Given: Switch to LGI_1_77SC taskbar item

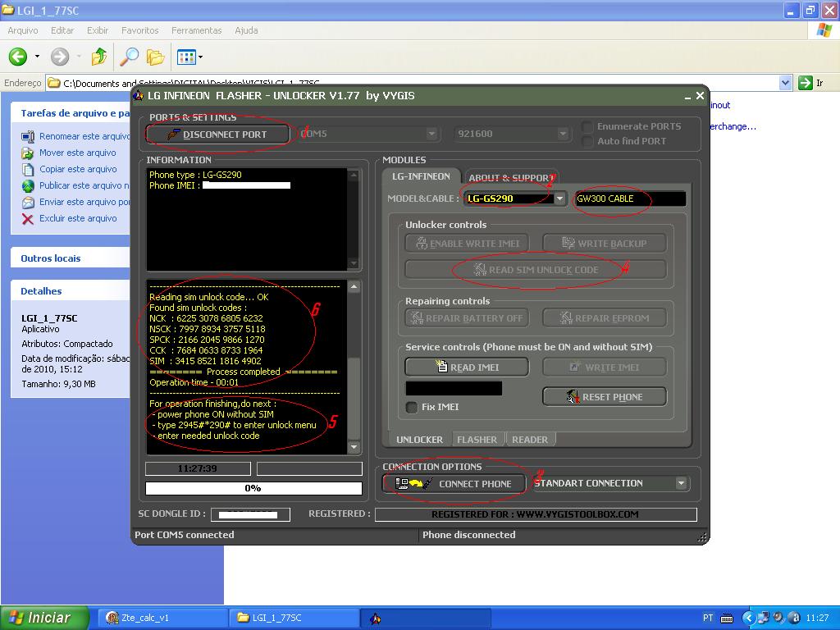Looking at the screenshot, I should pyautogui.click(x=293, y=618).
